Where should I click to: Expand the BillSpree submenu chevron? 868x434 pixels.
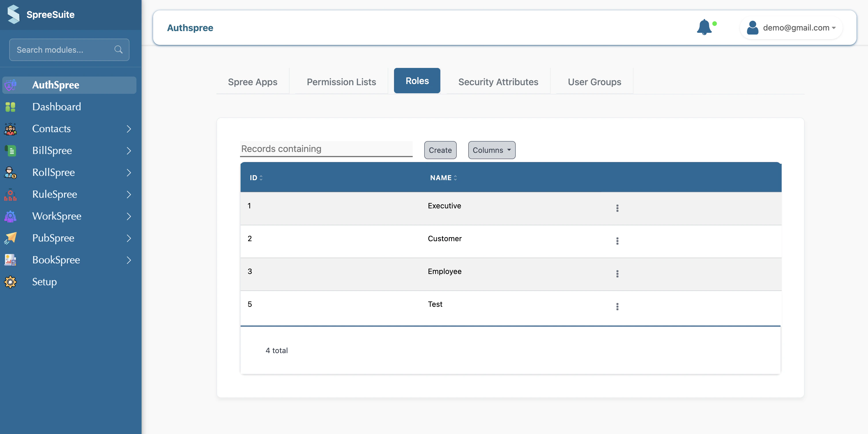coord(129,151)
